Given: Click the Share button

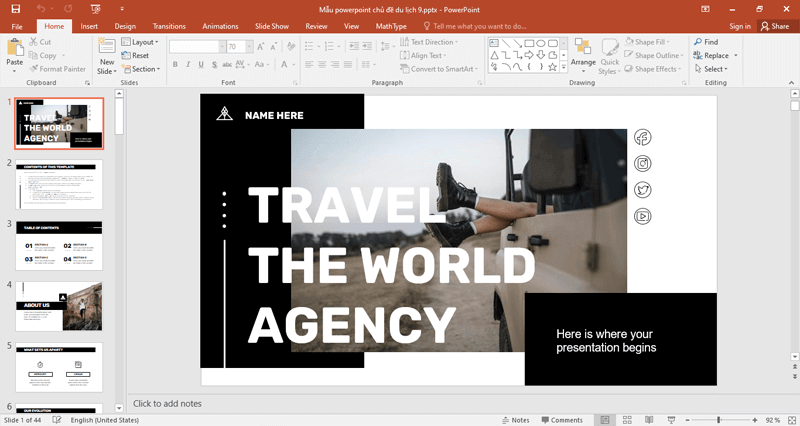Looking at the screenshot, I should click(x=774, y=26).
